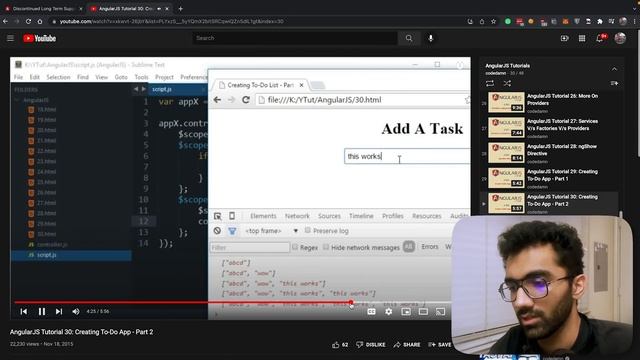Open the Find menu in Sublime Text

pos(83,77)
